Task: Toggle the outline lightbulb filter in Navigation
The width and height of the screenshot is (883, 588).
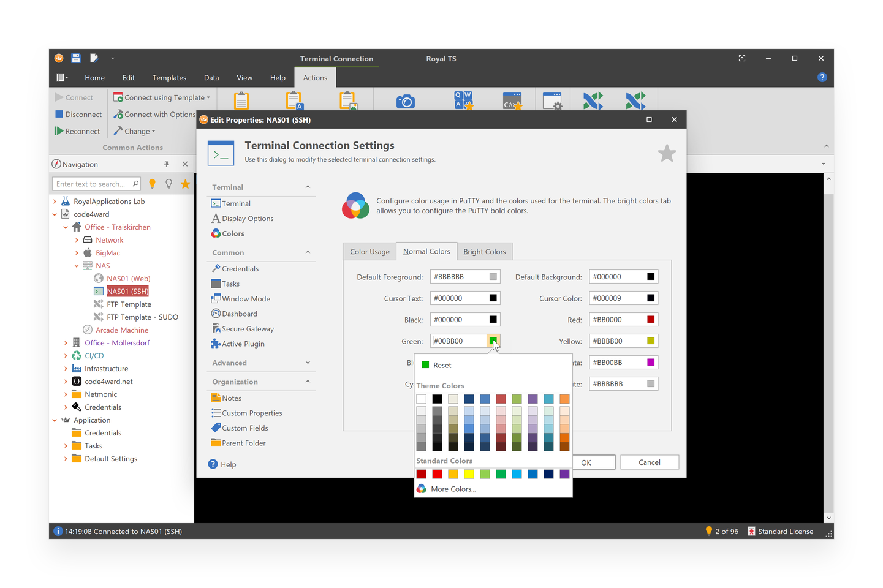Action: (169, 184)
